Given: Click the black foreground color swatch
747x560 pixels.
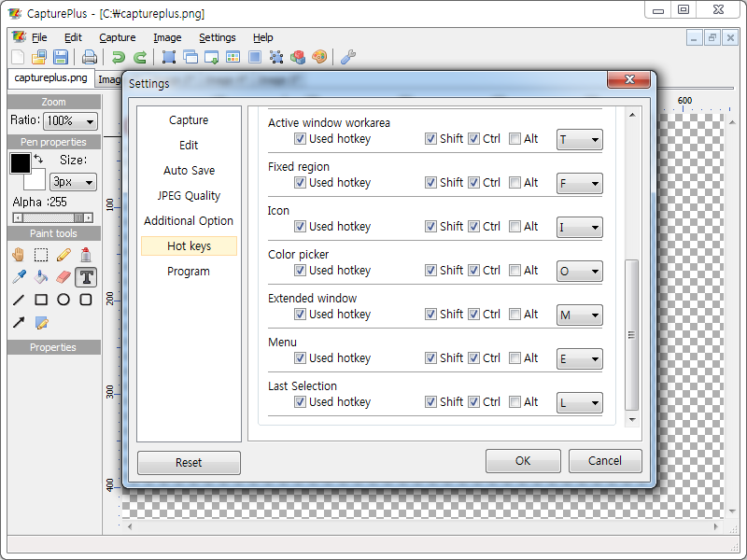Looking at the screenshot, I should pyautogui.click(x=21, y=163).
